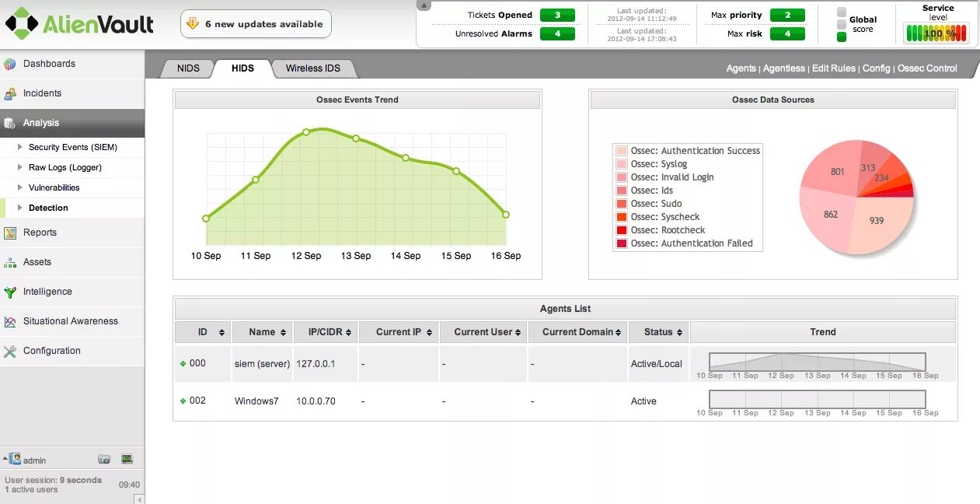Toggle sort order on the Status column
980x504 pixels.
(680, 331)
